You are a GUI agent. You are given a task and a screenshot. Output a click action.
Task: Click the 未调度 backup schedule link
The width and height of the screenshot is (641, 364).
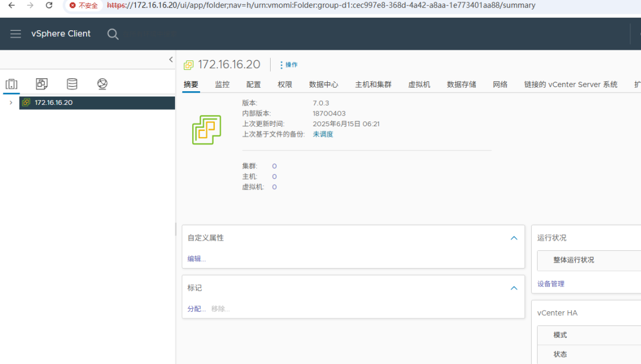[323, 135]
